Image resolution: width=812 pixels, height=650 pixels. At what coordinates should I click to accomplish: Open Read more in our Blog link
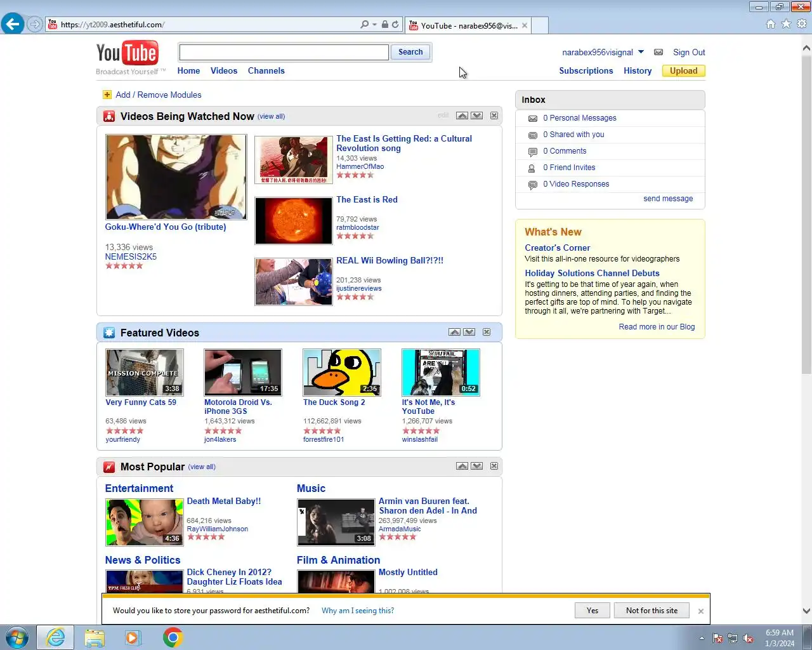657,327
